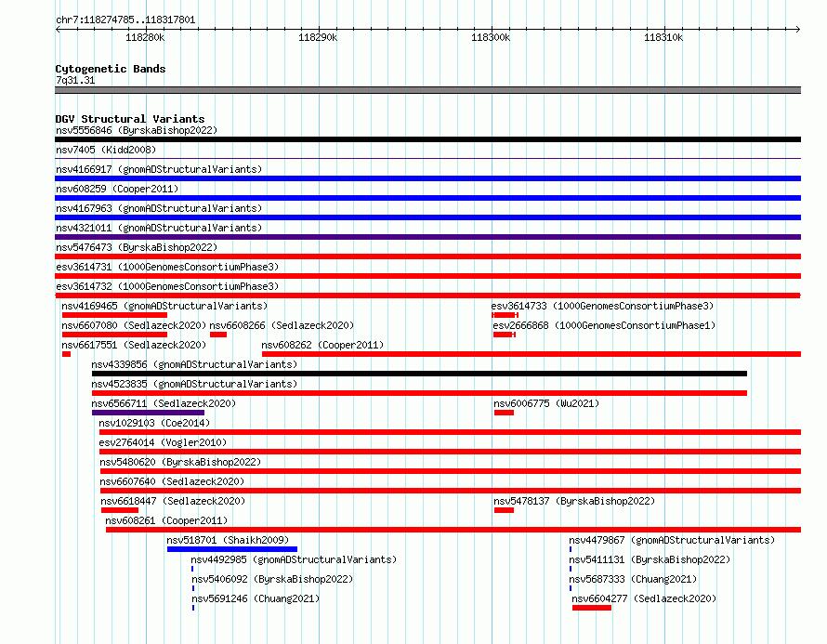Click the blue bar of nsv518701
Viewport: 827px width, 644px height.
click(232, 549)
